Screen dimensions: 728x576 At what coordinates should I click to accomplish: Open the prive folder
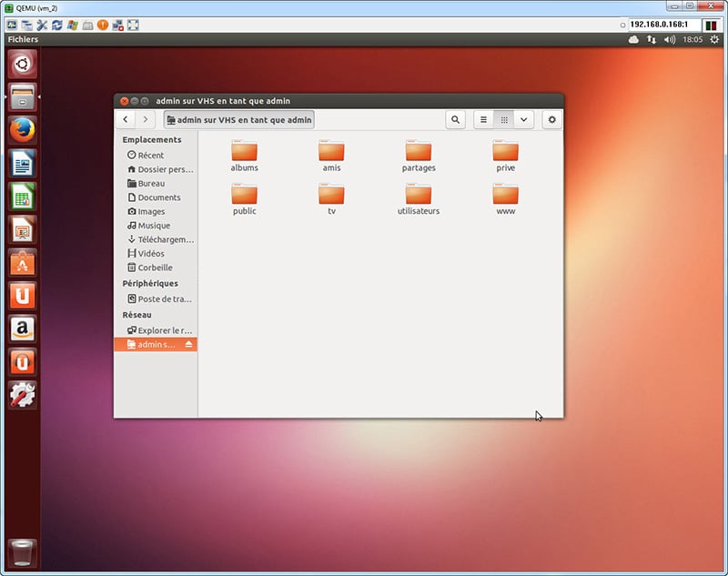tap(506, 156)
